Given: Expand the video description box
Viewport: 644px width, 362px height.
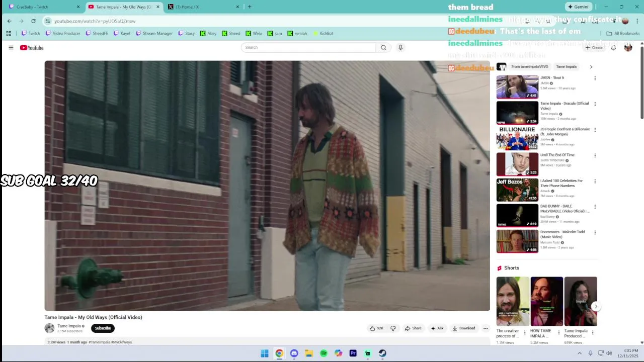Looking at the screenshot, I should tap(267, 342).
